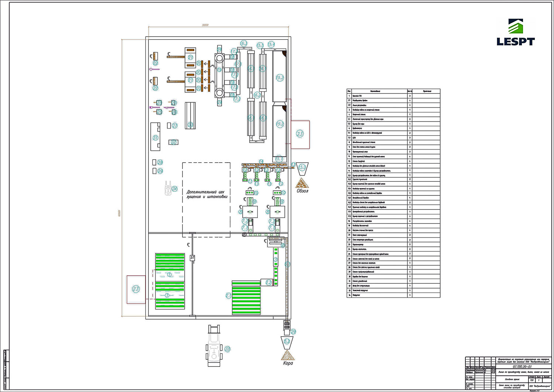Select hopper symbol marked 5.3
Image resolution: width=554 pixels, height=392 pixels.
pyautogui.click(x=302, y=168)
